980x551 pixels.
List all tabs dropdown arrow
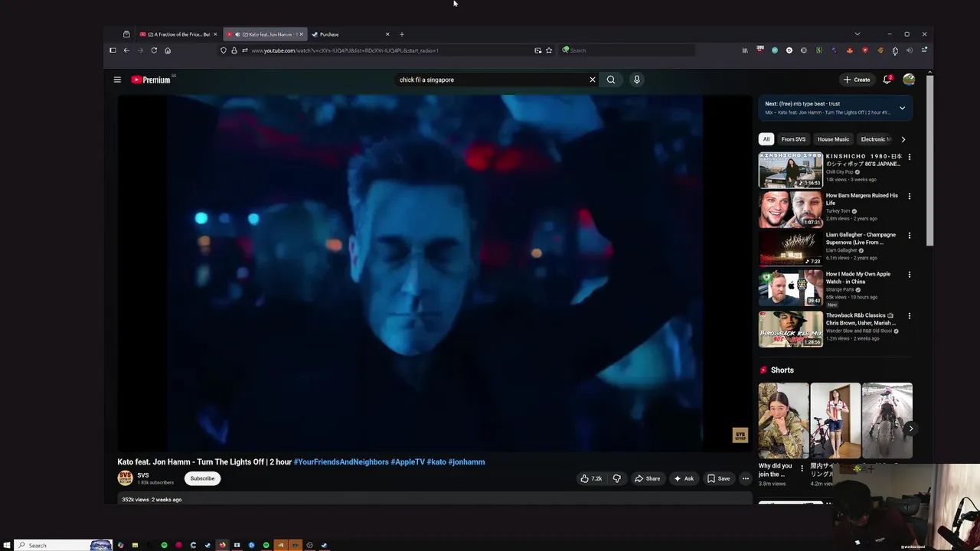click(x=857, y=34)
